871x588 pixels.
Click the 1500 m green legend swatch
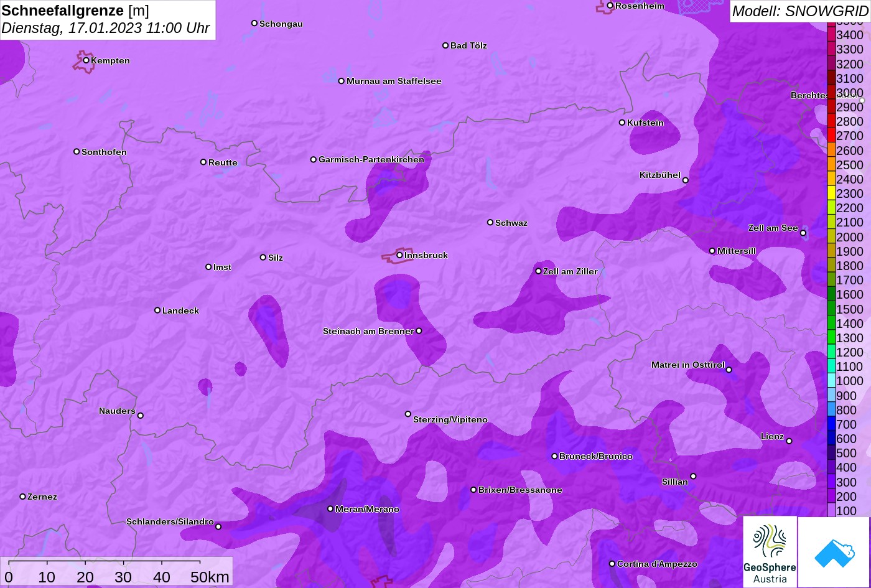[x=831, y=309]
